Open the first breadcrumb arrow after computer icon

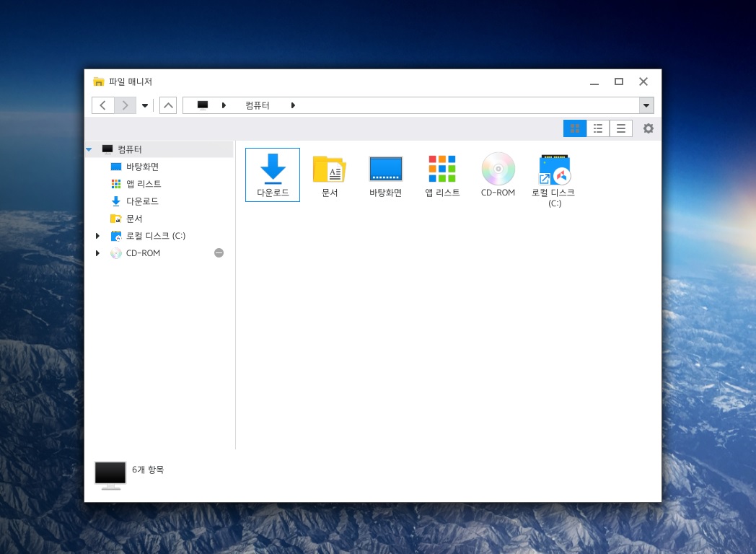click(224, 105)
